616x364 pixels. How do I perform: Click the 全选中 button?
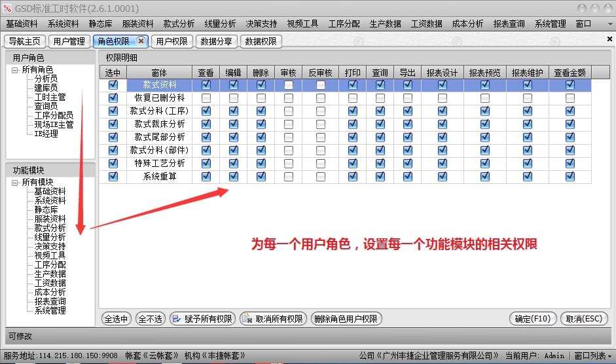(117, 319)
